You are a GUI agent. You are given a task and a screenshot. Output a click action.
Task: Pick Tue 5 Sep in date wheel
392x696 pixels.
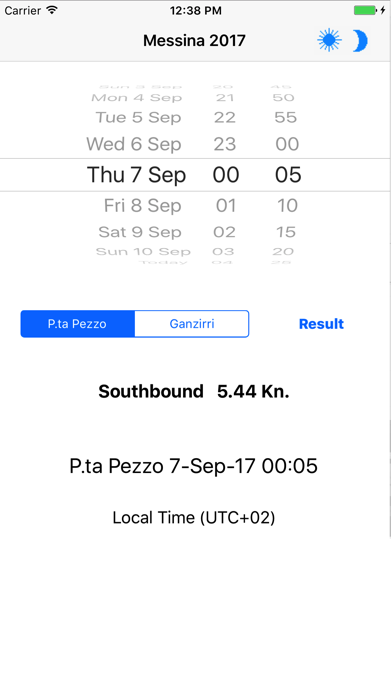[x=139, y=118]
